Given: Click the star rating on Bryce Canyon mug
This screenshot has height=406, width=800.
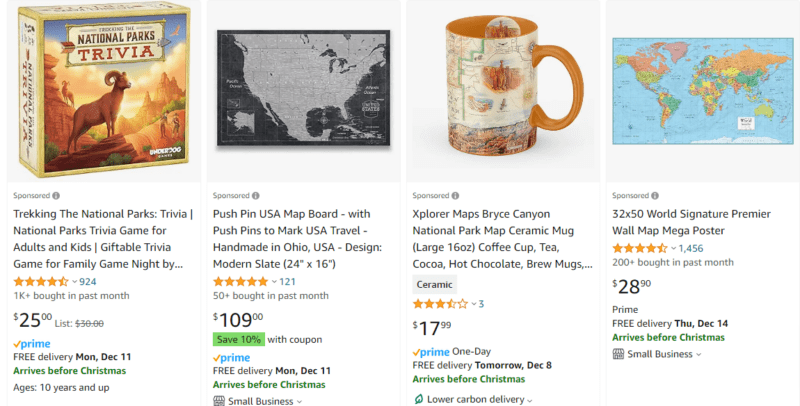Looking at the screenshot, I should [x=440, y=303].
